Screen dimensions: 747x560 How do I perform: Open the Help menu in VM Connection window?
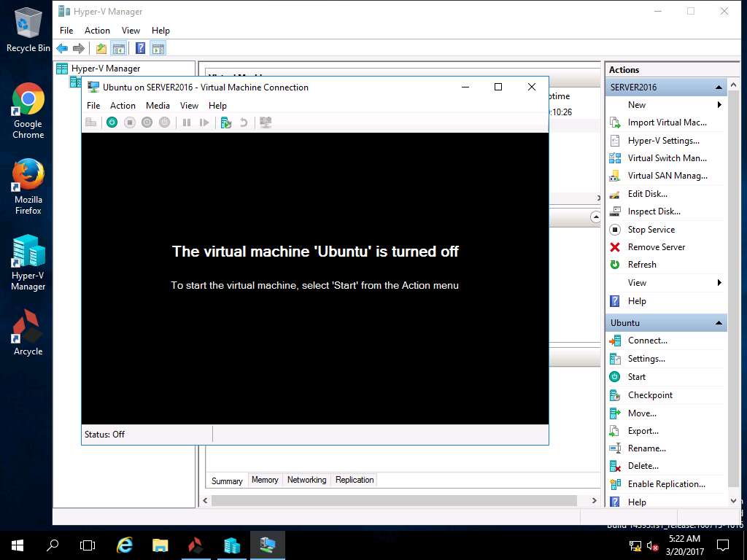[x=217, y=106]
